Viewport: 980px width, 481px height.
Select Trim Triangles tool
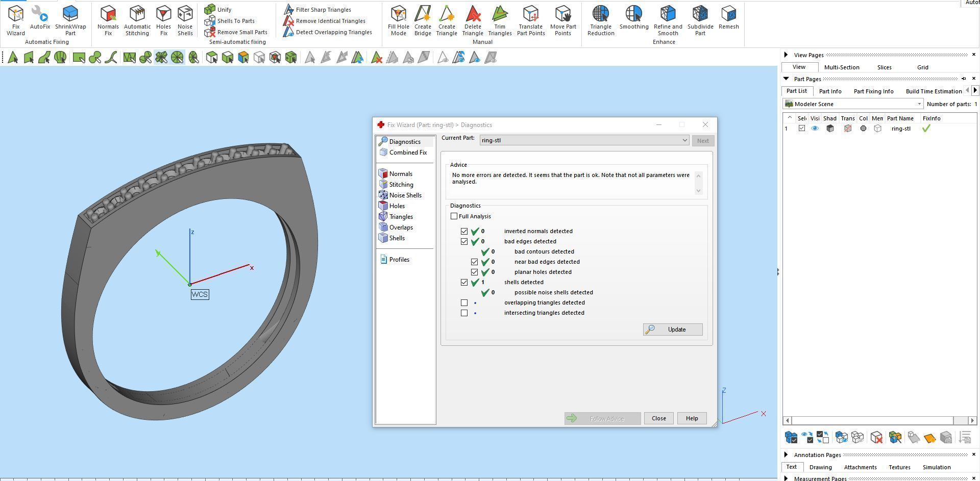500,20
